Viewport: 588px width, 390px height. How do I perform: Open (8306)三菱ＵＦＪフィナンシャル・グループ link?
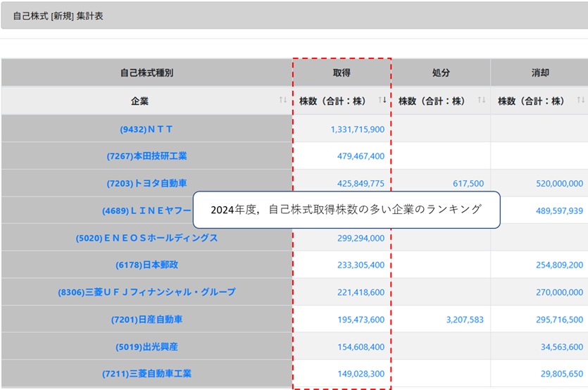(146, 292)
